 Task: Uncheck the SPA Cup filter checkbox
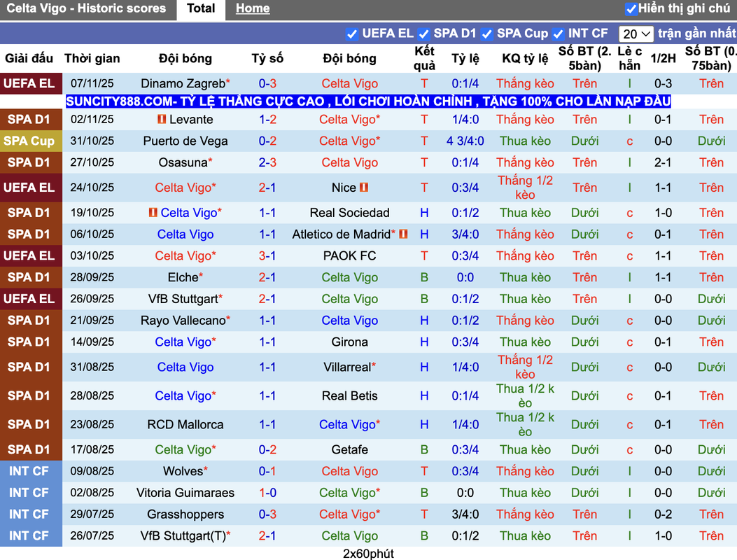tap(487, 34)
